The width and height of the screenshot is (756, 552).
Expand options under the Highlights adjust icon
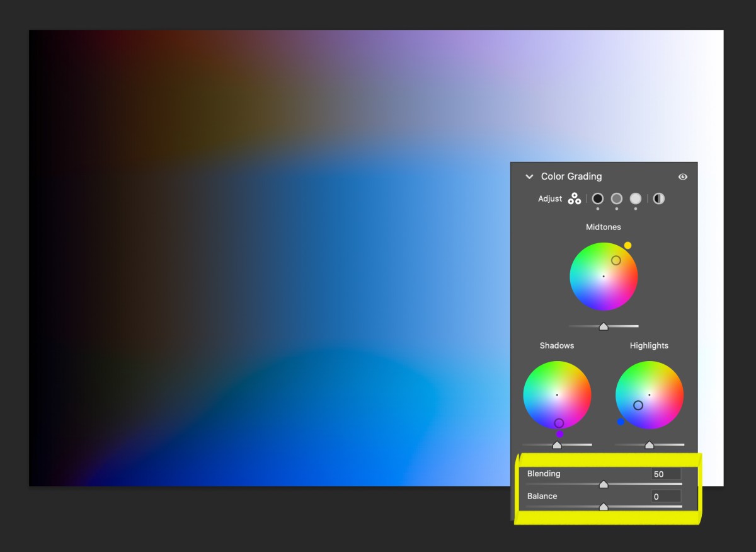635,209
